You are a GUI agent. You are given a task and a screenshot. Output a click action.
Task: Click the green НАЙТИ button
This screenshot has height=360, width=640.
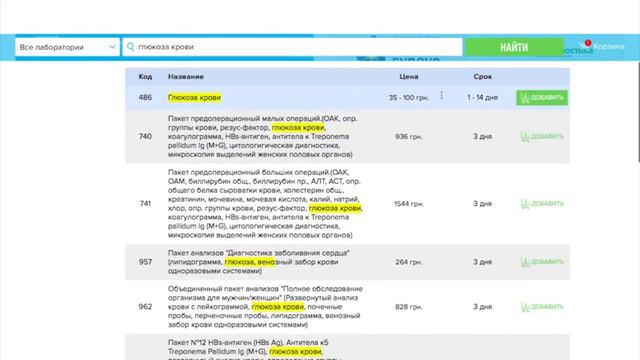point(514,47)
